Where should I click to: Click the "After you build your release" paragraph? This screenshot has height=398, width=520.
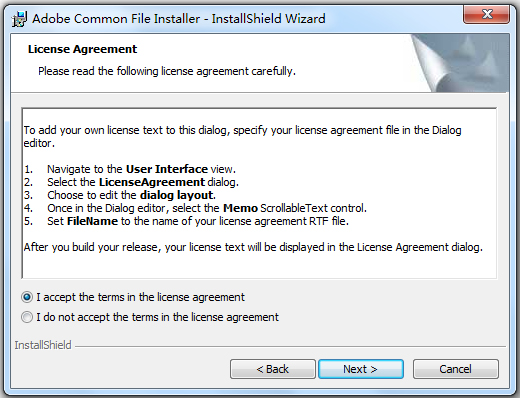point(253,247)
